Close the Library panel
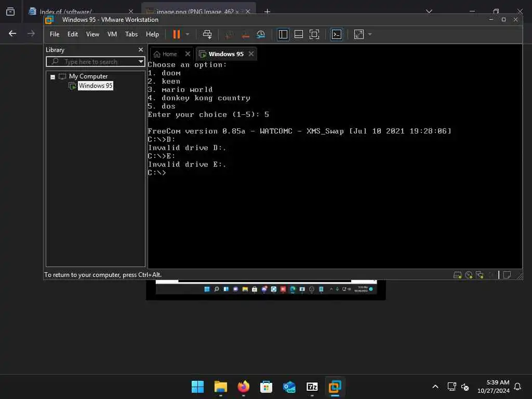 [141, 50]
